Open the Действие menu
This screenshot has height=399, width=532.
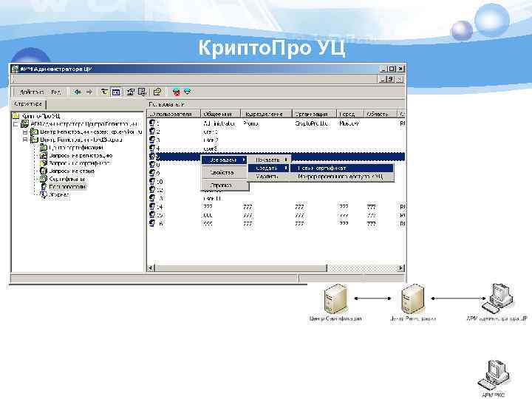click(32, 92)
